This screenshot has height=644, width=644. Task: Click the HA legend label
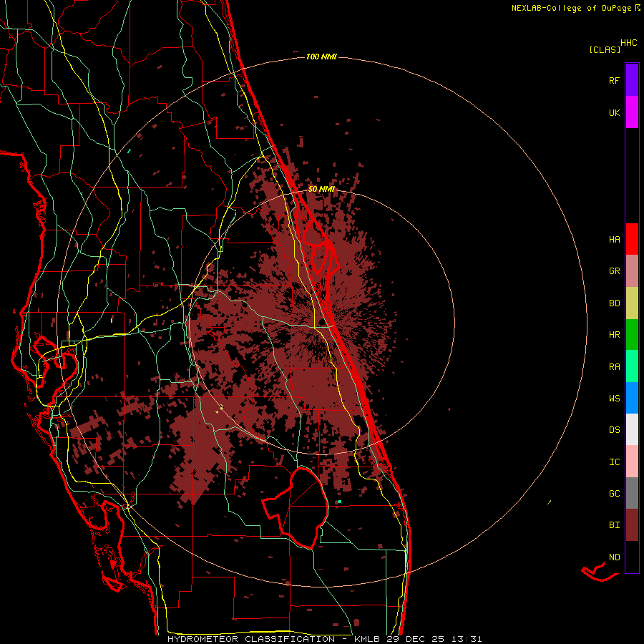coord(614,240)
